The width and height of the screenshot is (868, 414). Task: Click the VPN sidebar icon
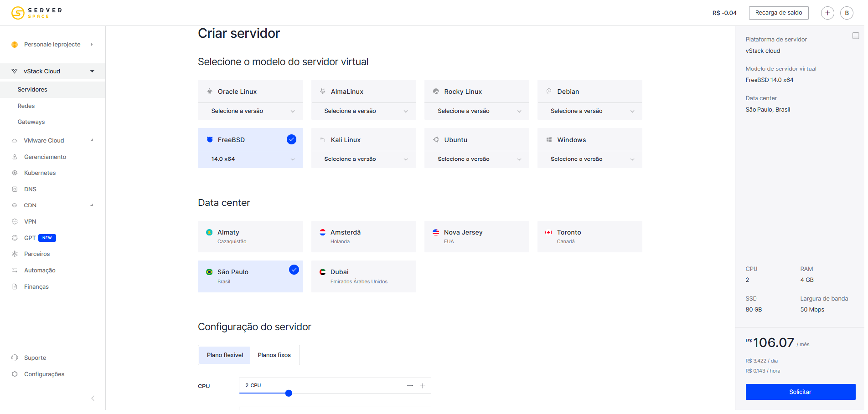(x=15, y=221)
